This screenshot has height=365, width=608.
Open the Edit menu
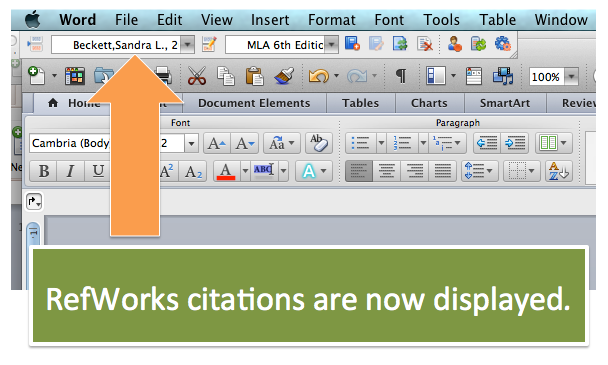pyautogui.click(x=169, y=20)
